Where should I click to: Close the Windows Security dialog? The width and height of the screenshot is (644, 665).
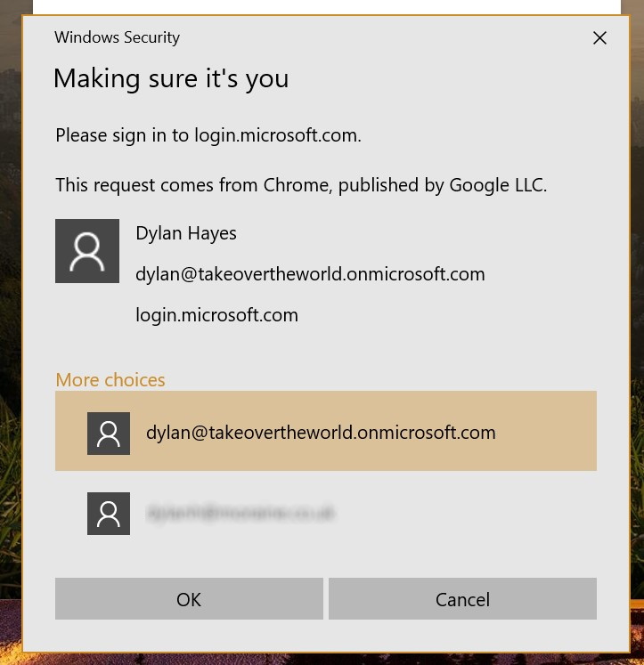point(599,37)
